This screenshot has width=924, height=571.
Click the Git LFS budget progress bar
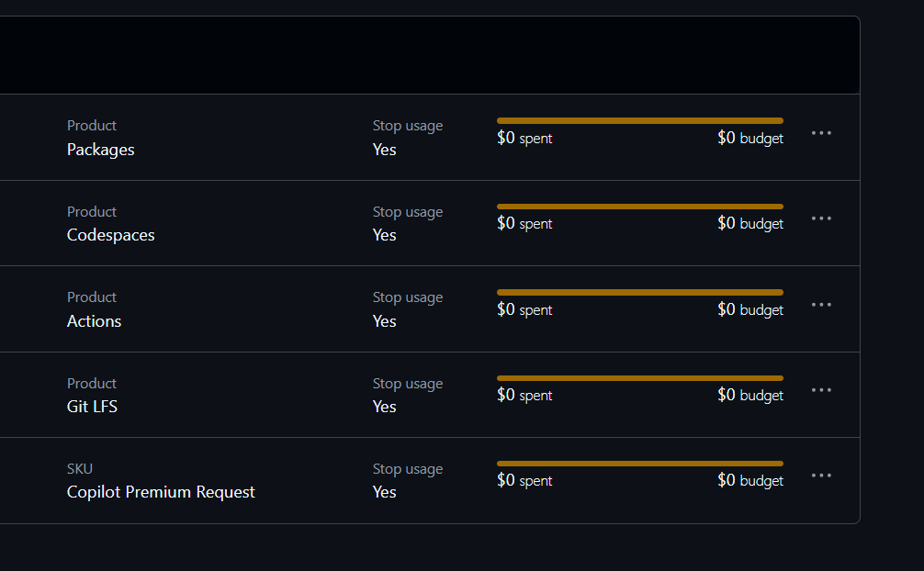click(639, 378)
